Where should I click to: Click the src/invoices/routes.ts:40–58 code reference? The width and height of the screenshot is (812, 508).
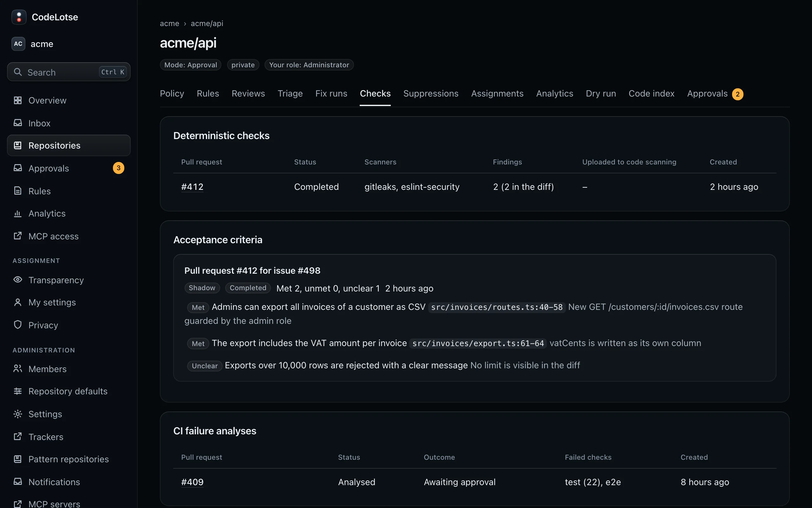(497, 307)
